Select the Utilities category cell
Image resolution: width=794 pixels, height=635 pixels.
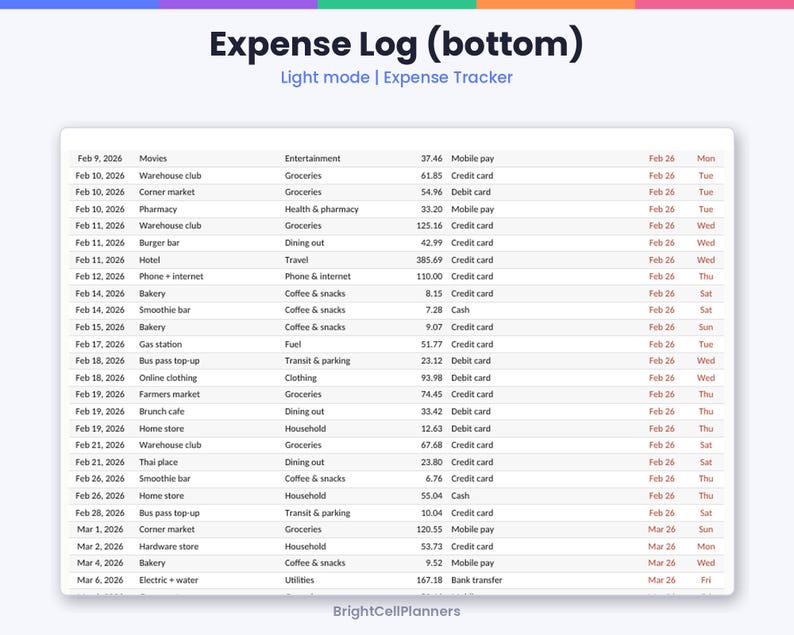click(x=299, y=580)
